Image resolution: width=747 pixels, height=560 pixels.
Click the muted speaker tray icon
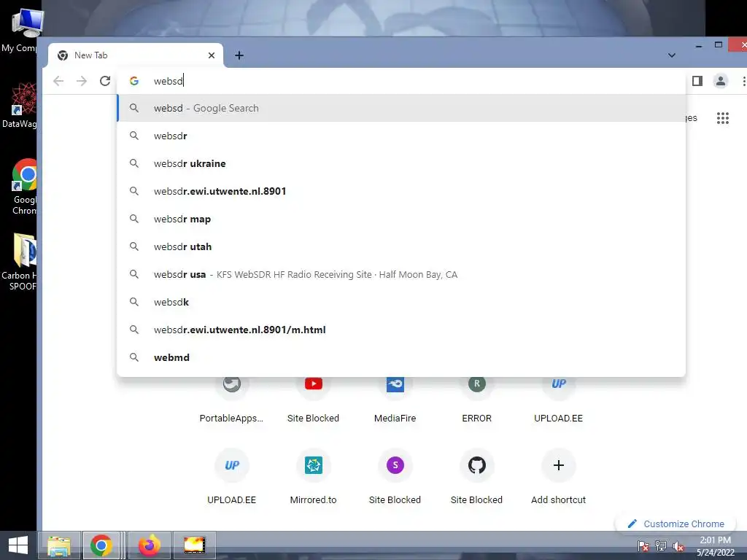pyautogui.click(x=678, y=546)
